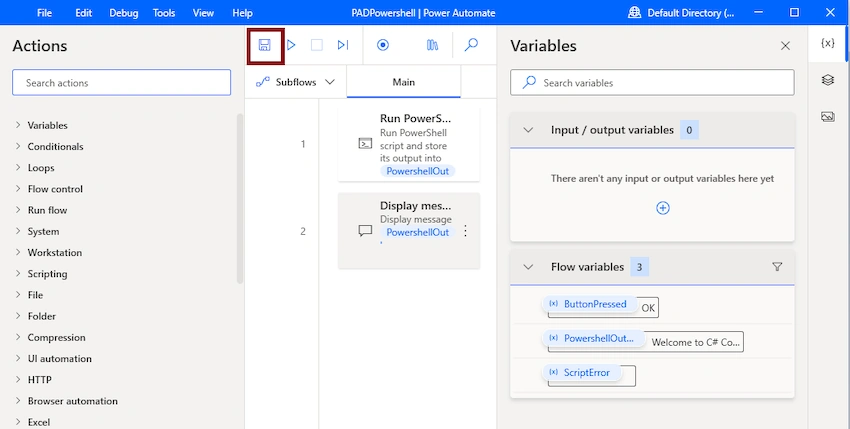Run next action with the step icon

[343, 45]
